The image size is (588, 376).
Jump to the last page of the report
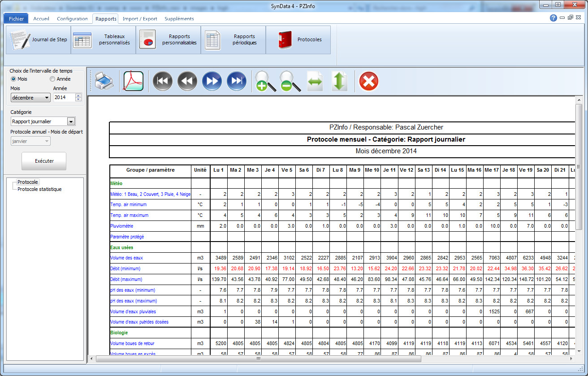pyautogui.click(x=237, y=82)
